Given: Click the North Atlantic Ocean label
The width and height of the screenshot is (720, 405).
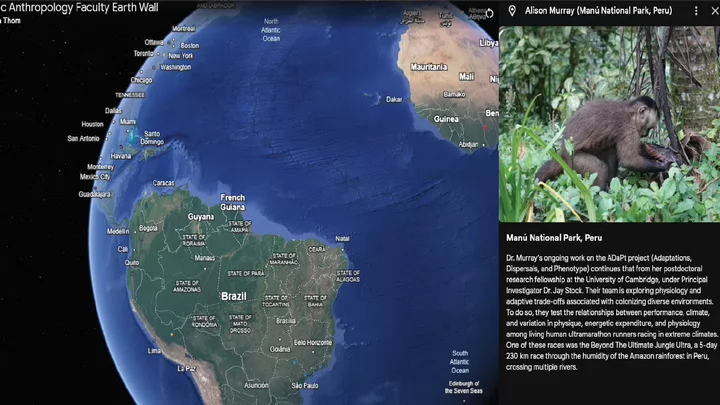Looking at the screenshot, I should (271, 30).
